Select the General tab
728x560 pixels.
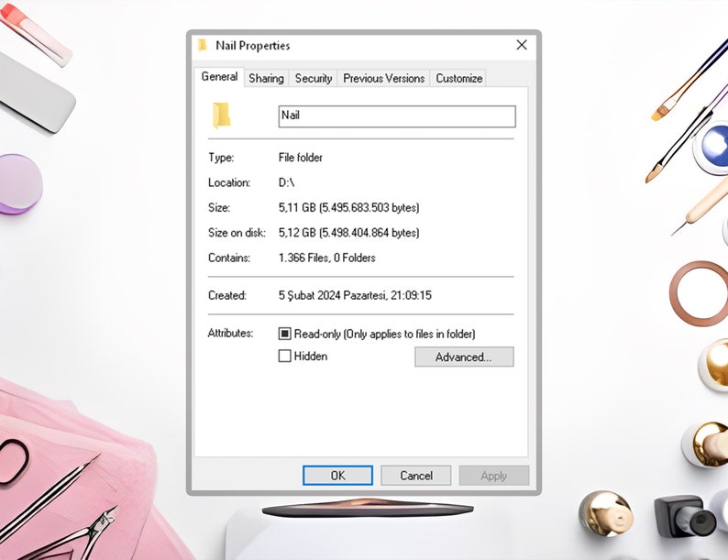[219, 77]
